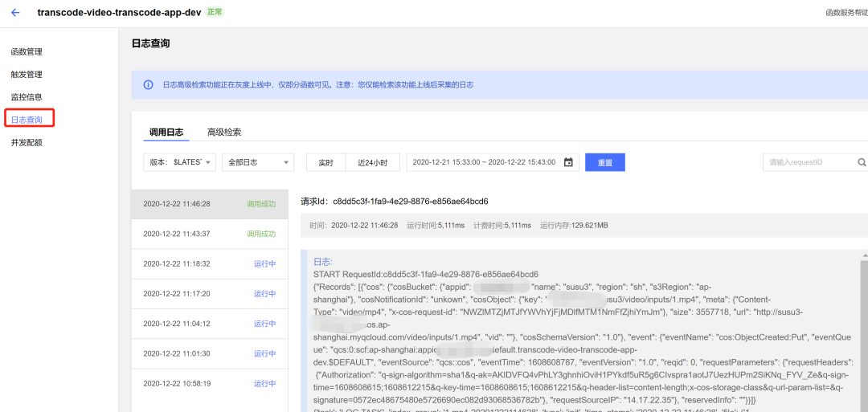Click the back arrow icon
The height and width of the screenshot is (412, 868).
[x=15, y=12]
